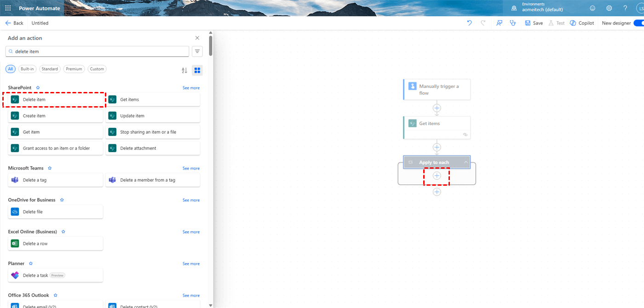This screenshot has width=644, height=308.
Task: Choose OneDrive Delete file action
Action: click(x=56, y=212)
